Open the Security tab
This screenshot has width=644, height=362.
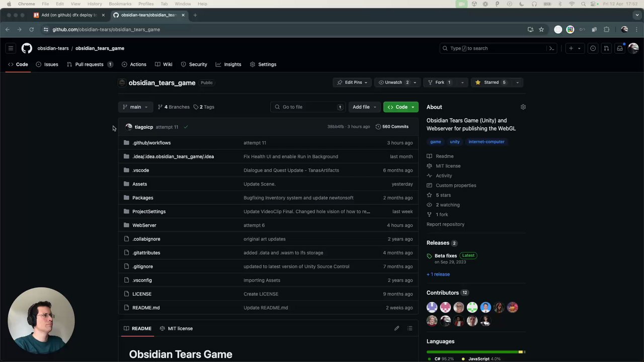194,64
